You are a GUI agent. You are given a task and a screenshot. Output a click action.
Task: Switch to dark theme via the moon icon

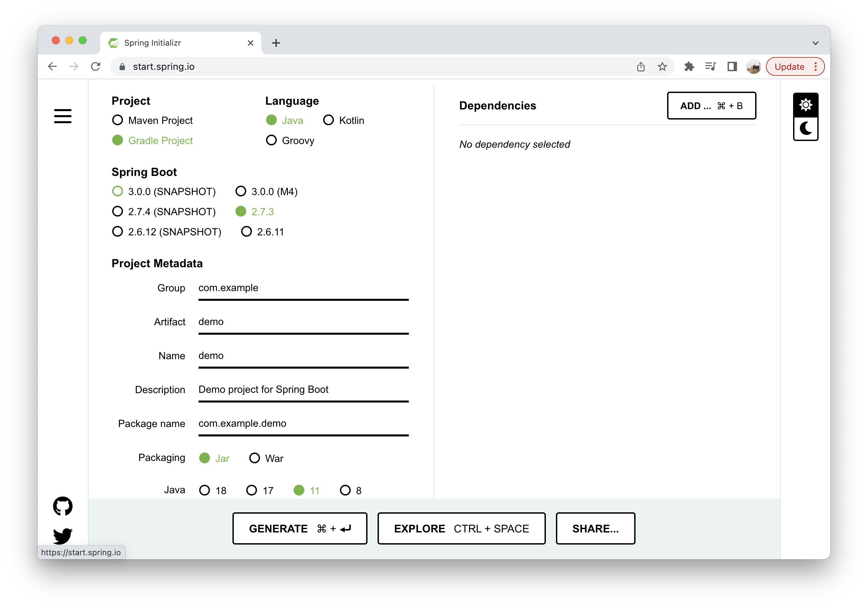coord(806,129)
